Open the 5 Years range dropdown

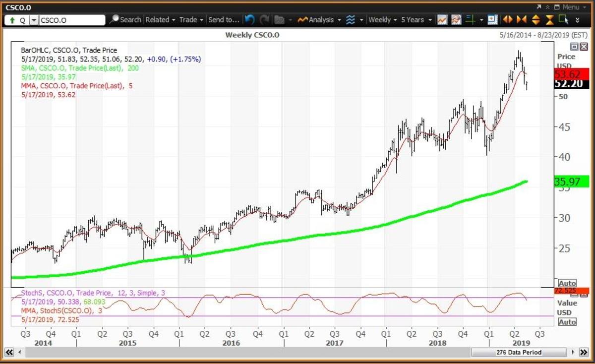(416, 20)
